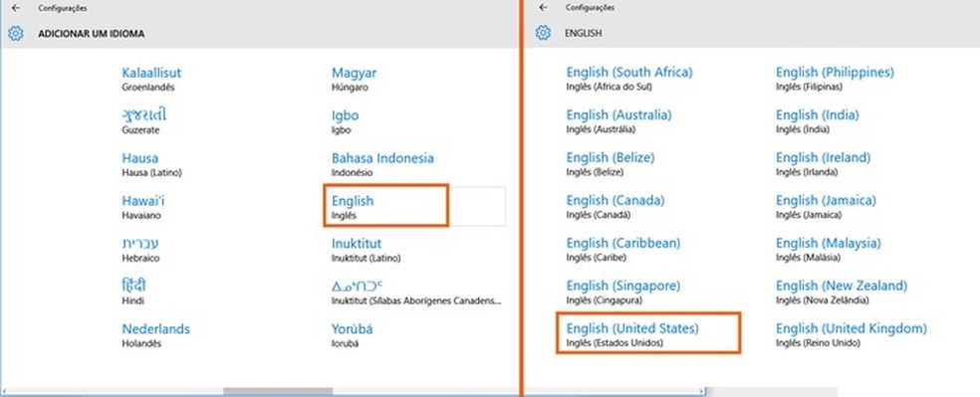Go back in the Adicionar um idioma window
The height and width of the screenshot is (397, 980).
pos(16,8)
